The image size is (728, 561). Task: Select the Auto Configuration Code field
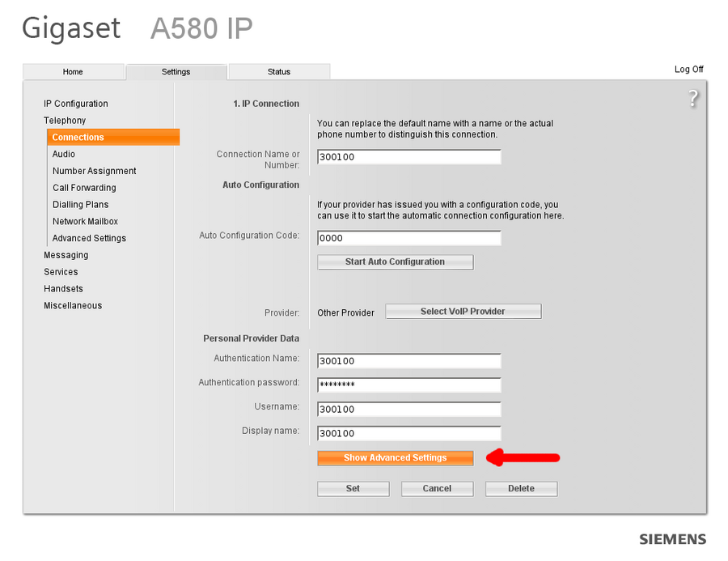pos(408,238)
